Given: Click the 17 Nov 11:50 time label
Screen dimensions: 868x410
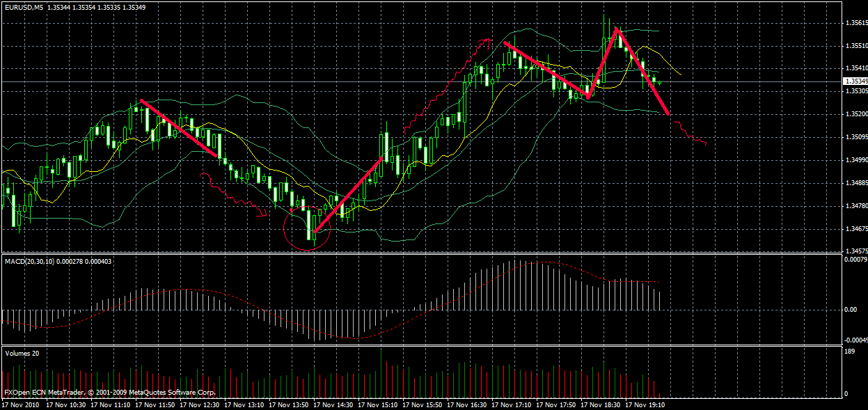Looking at the screenshot, I should coord(156,404).
